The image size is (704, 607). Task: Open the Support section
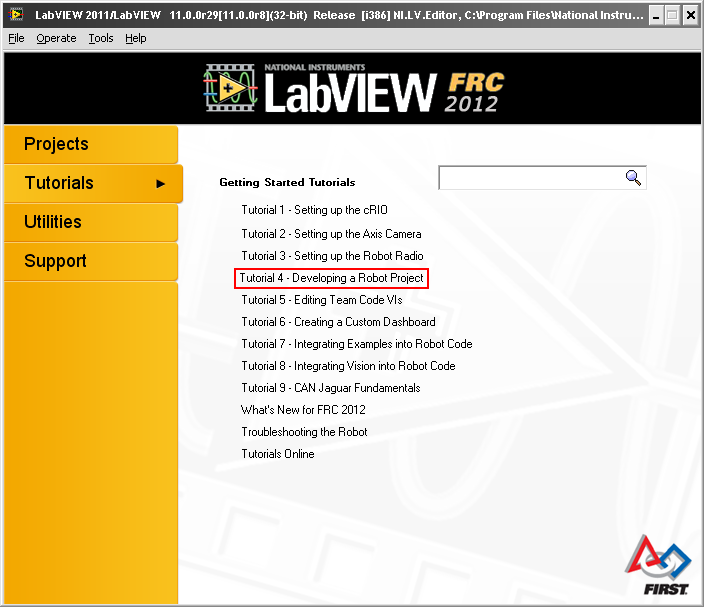pyautogui.click(x=91, y=261)
